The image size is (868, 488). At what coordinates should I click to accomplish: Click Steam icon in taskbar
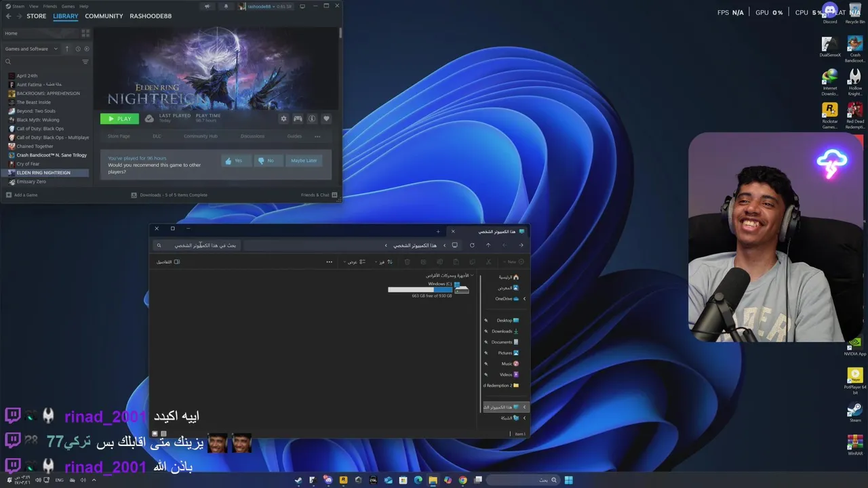coord(298,480)
